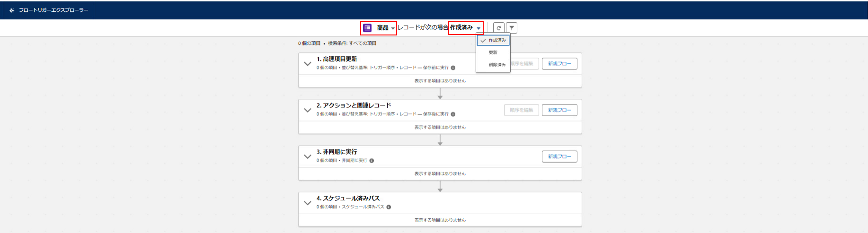Collapse the 3. 非同期に実行 section
The image size is (868, 233).
pos(308,156)
